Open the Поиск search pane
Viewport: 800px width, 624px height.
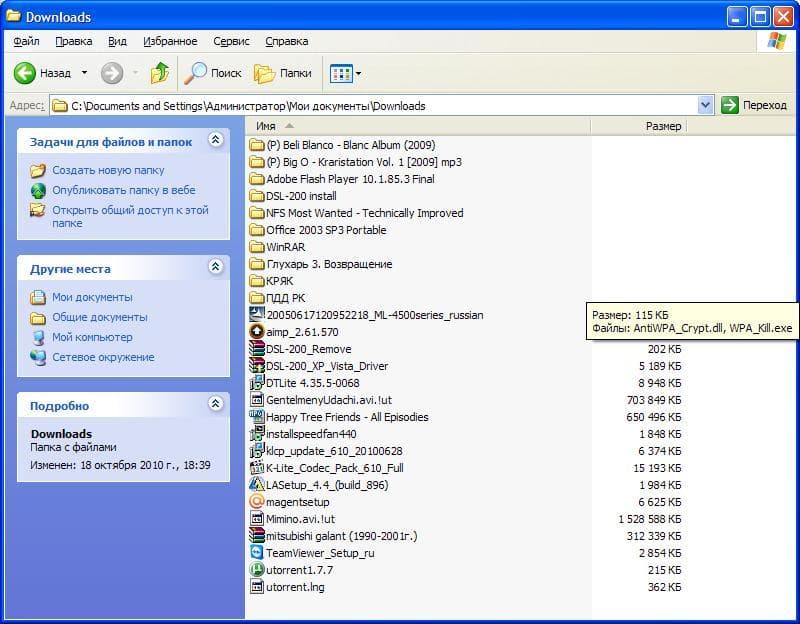pyautogui.click(x=212, y=73)
